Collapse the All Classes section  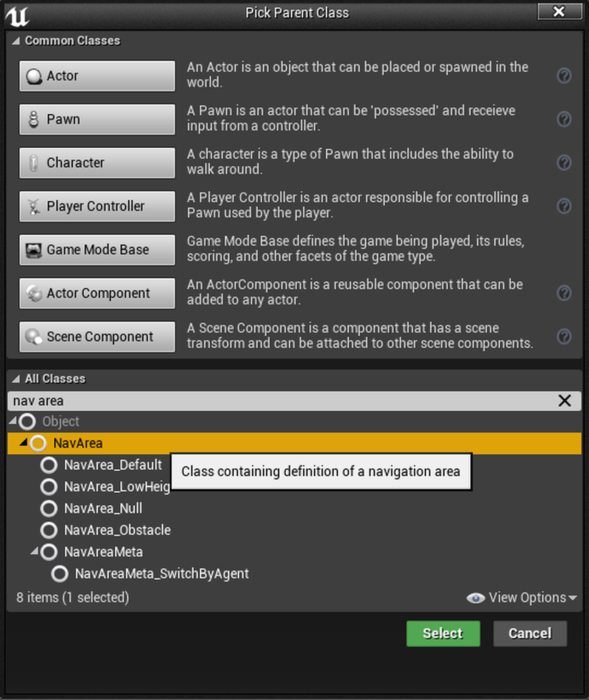coord(16,379)
